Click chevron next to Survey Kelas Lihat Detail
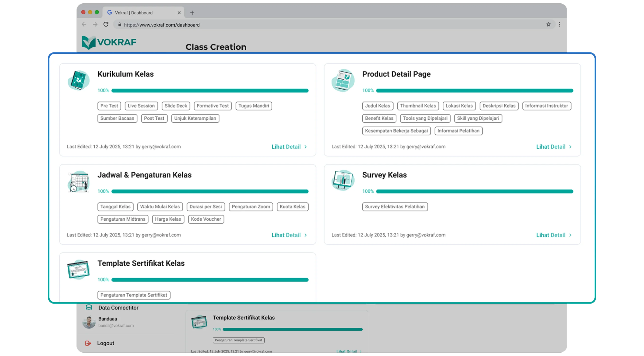Screen dimensions: 644x356 570,235
